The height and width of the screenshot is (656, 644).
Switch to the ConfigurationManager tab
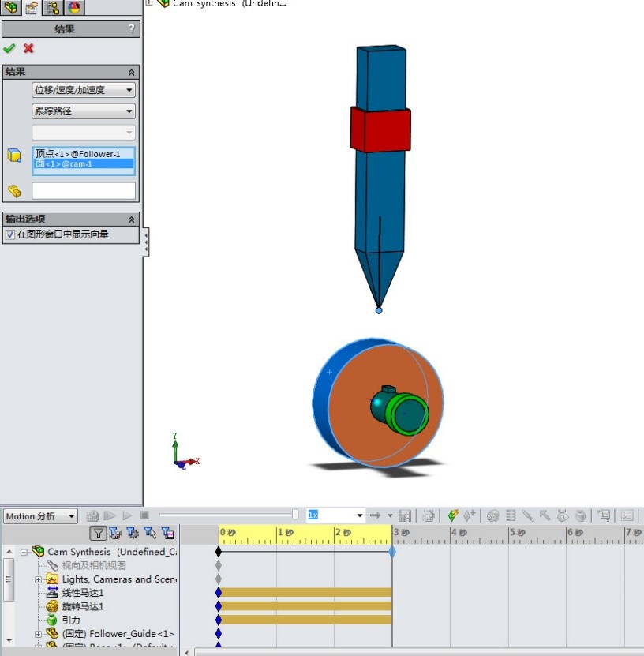53,8
